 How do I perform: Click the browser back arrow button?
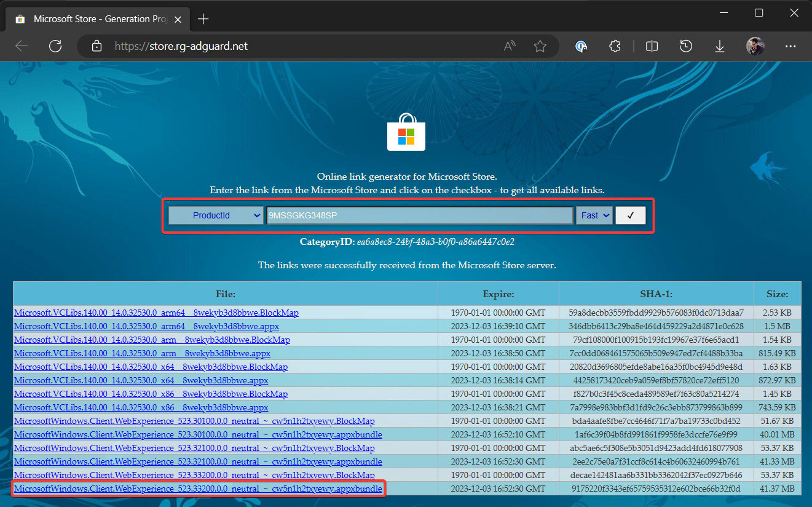[22, 46]
